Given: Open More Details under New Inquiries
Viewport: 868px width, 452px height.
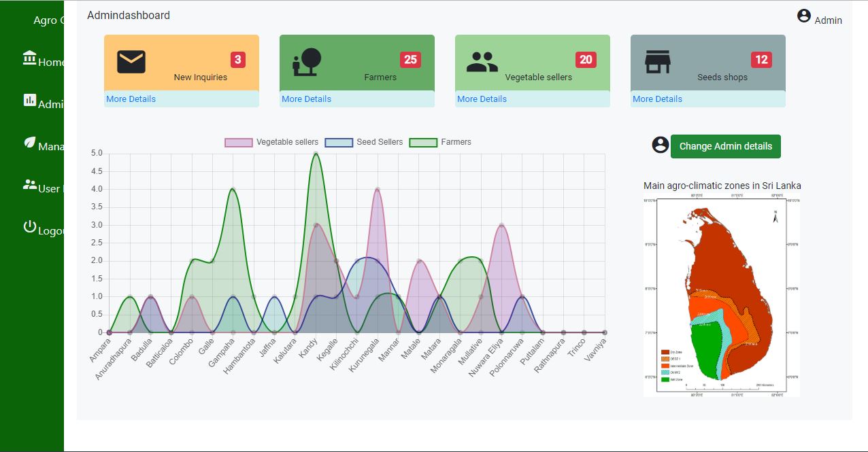Looking at the screenshot, I should (x=131, y=99).
